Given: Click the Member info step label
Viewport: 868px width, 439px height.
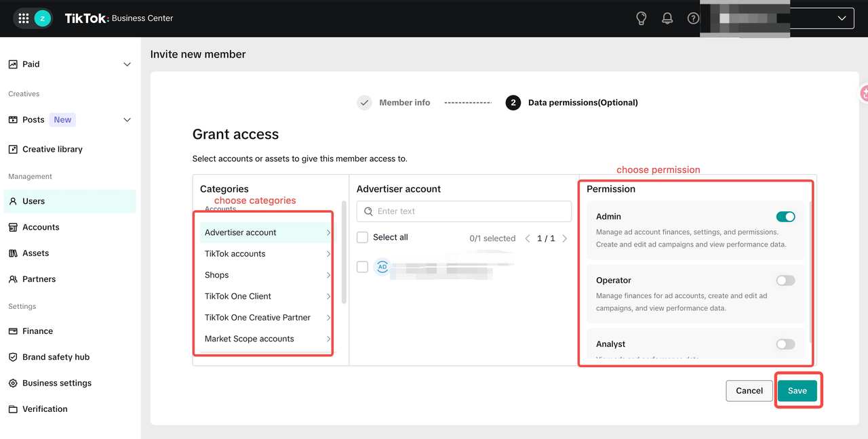Looking at the screenshot, I should pos(405,103).
